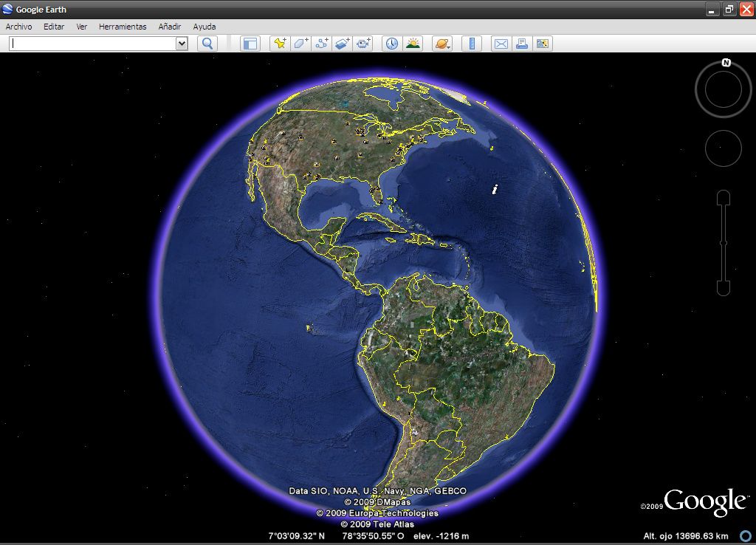756x545 pixels.
Task: Expand the search history dropdown arrow
Action: click(182, 44)
